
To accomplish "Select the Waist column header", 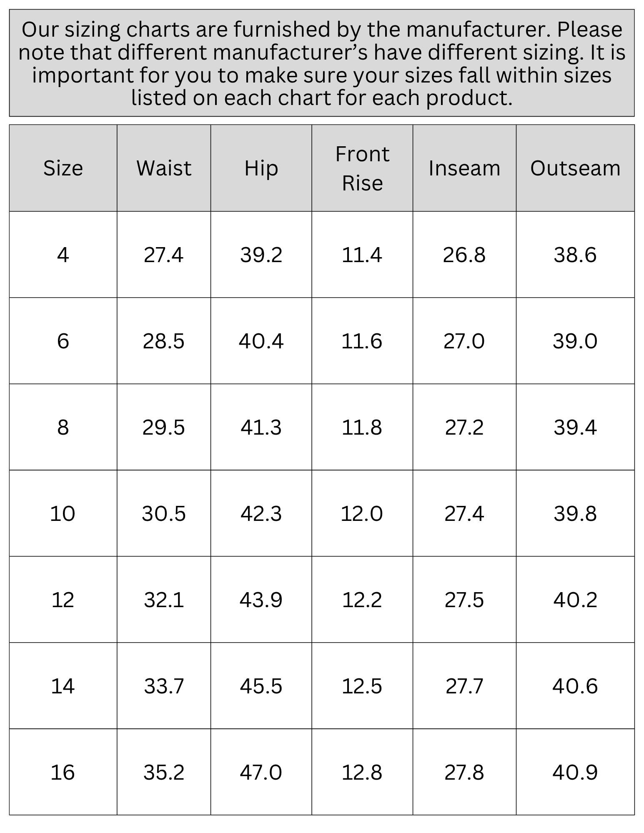I will [x=164, y=168].
